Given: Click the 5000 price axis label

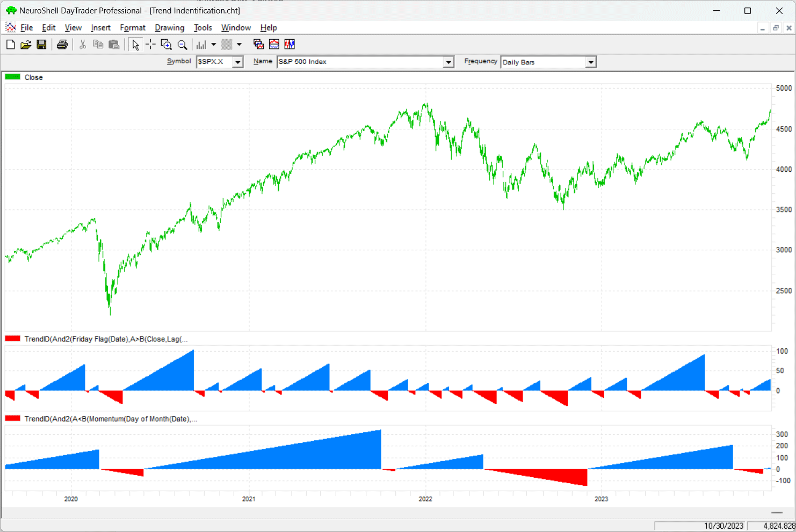Looking at the screenshot, I should (784, 88).
